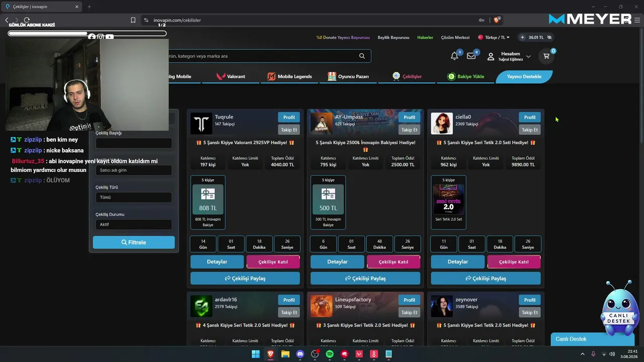Bookmark this page in the address bar
This screenshot has width=644, height=362.
pos(133,20)
